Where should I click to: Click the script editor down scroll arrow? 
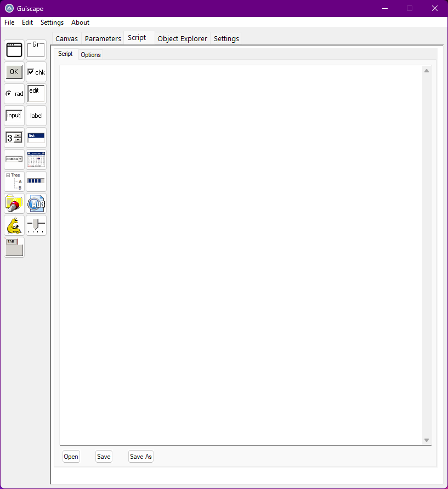427,440
